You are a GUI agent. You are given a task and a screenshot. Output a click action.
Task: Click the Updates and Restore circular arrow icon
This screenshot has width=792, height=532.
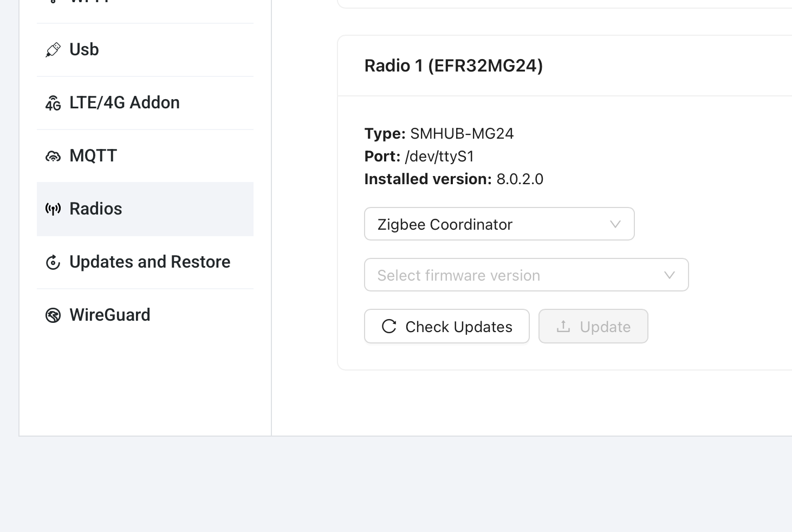click(x=53, y=262)
